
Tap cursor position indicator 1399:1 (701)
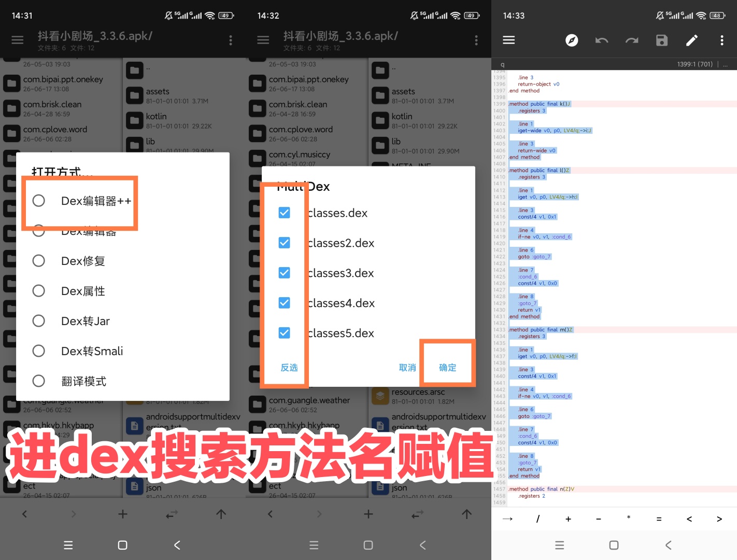[x=695, y=64]
